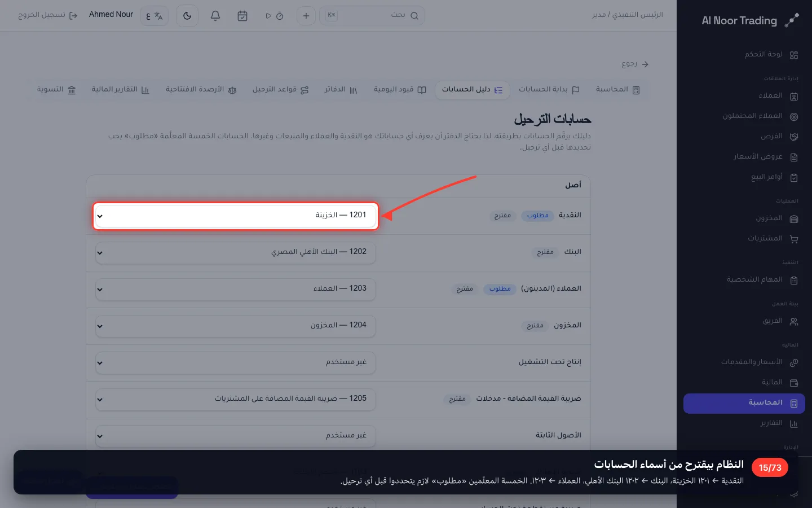This screenshot has height=508, width=812.
Task: Go back with رجوع link
Action: click(x=635, y=64)
